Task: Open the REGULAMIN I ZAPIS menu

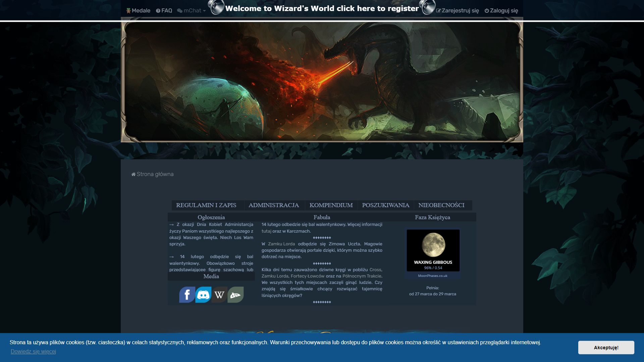Action: pyautogui.click(x=206, y=205)
